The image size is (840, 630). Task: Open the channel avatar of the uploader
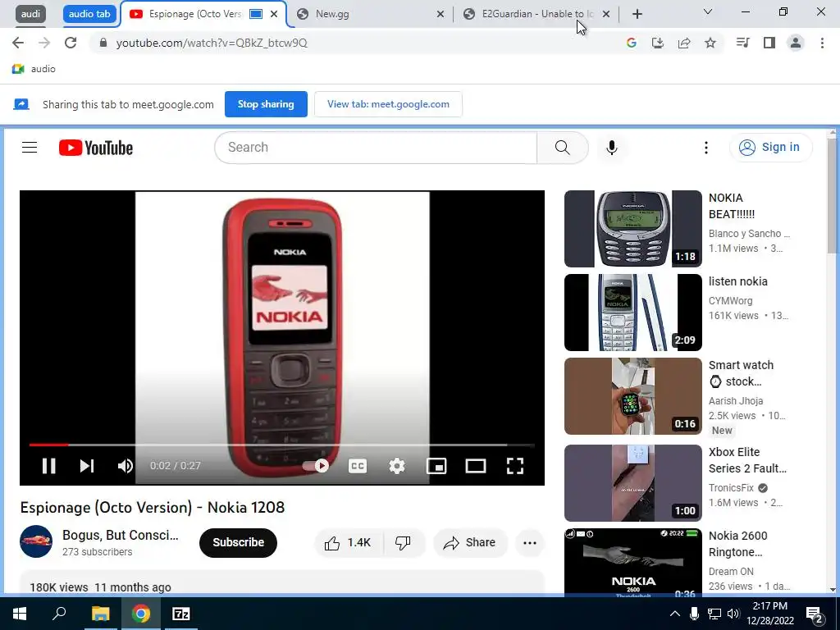click(36, 541)
